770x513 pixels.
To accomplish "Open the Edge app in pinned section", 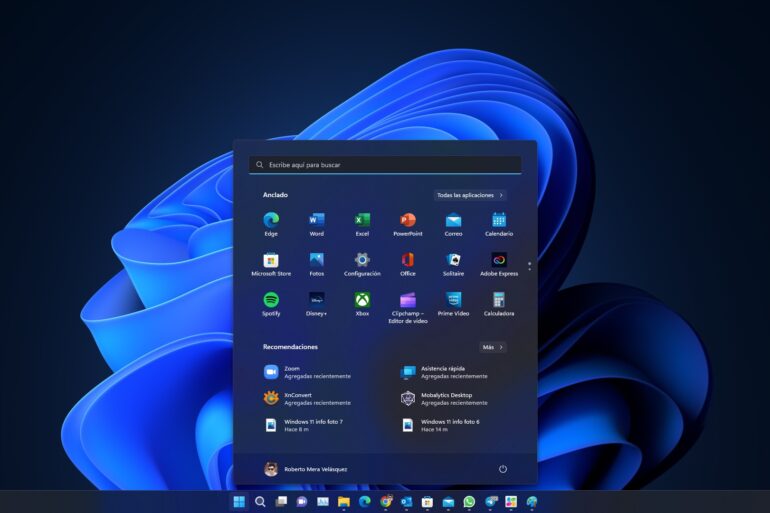I will point(271,224).
